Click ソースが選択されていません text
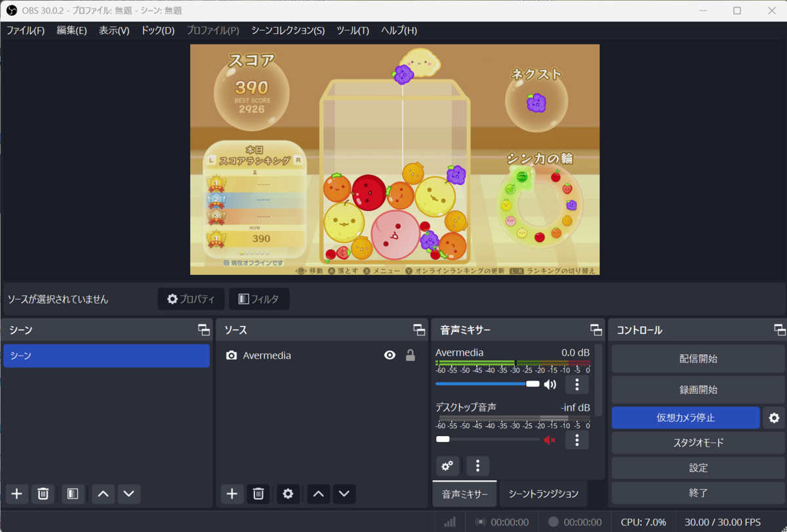Image resolution: width=787 pixels, height=532 pixels. pyautogui.click(x=58, y=299)
